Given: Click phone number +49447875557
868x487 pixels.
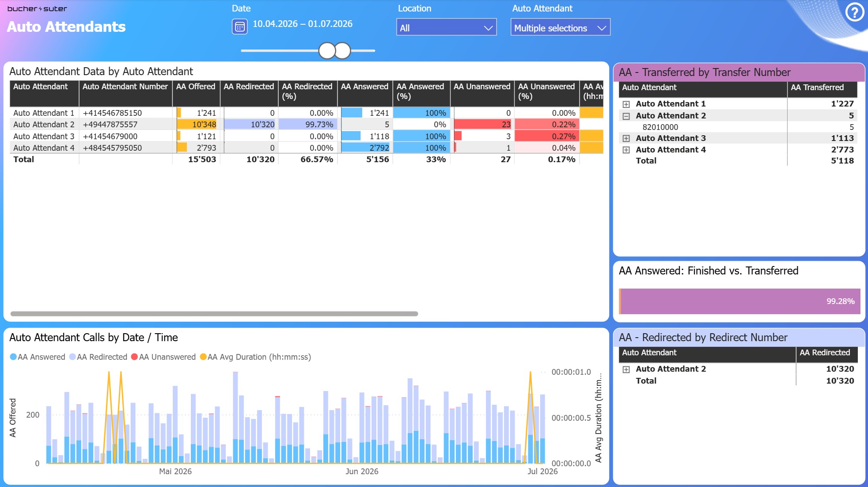Looking at the screenshot, I should tap(110, 125).
